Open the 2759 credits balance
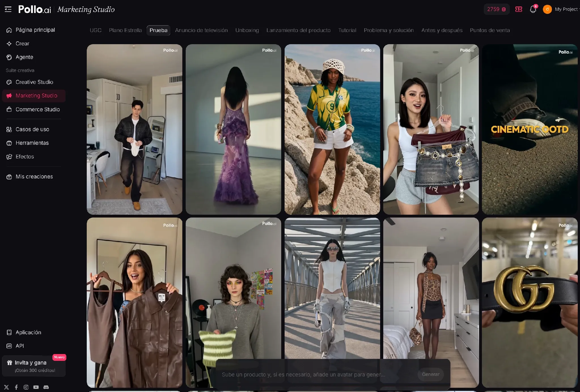Image resolution: width=580 pixels, height=392 pixels. (x=496, y=9)
